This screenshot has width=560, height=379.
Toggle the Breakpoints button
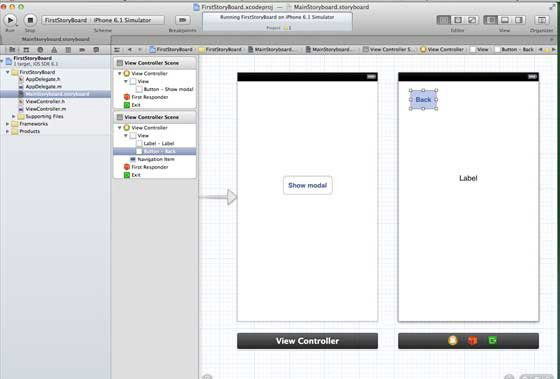(x=182, y=20)
